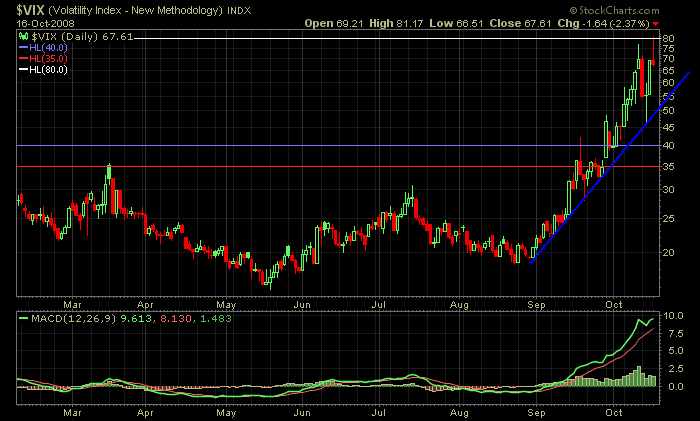Click the Low 66.51 value
700x421 pixels.
pyautogui.click(x=456, y=23)
